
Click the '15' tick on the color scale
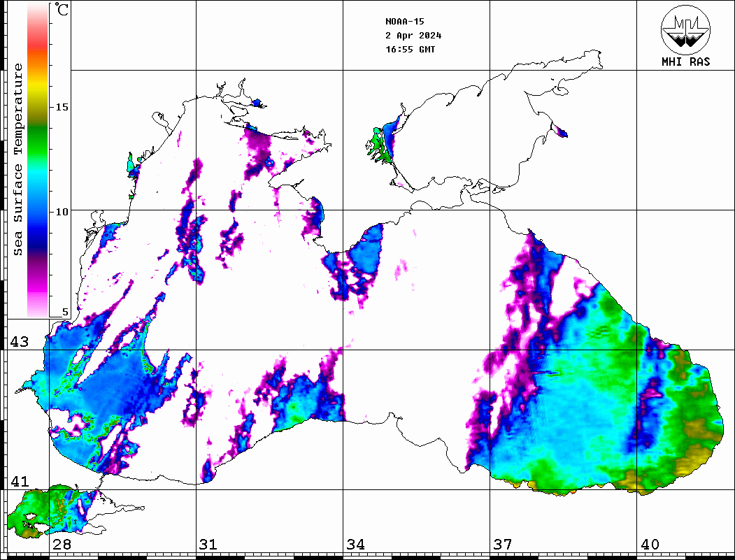coord(62,107)
